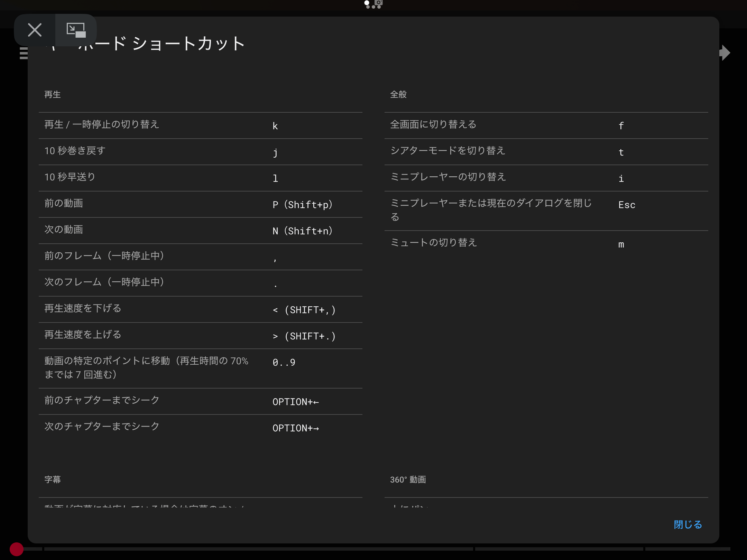747x560 pixels.
Task: Click the red progress bar scrubber dot
Action: [16, 549]
